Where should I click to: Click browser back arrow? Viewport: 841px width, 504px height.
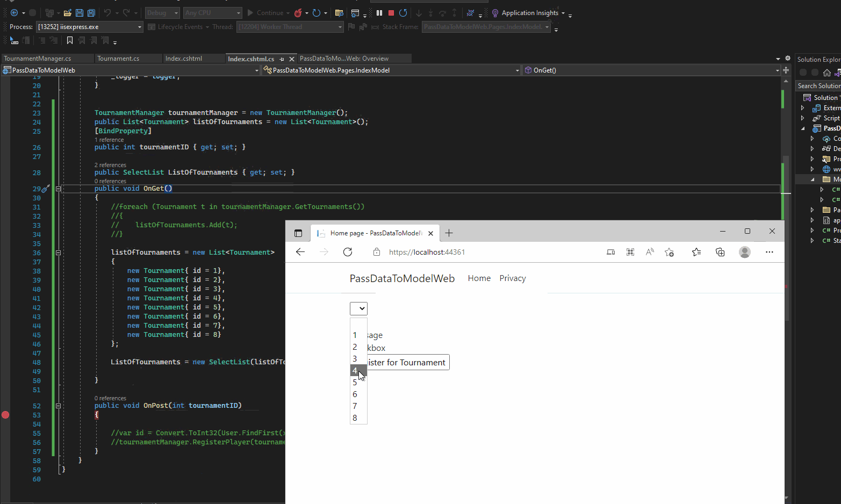300,252
